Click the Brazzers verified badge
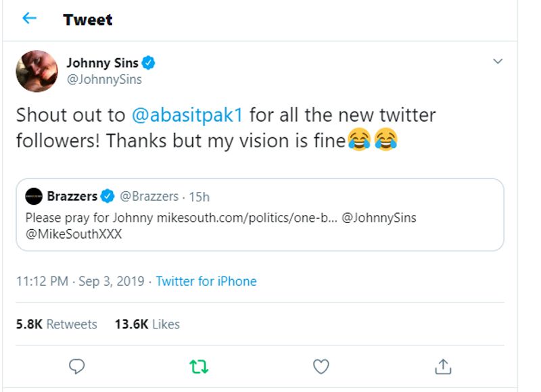Screen dimensions: 541x392 coord(108,197)
